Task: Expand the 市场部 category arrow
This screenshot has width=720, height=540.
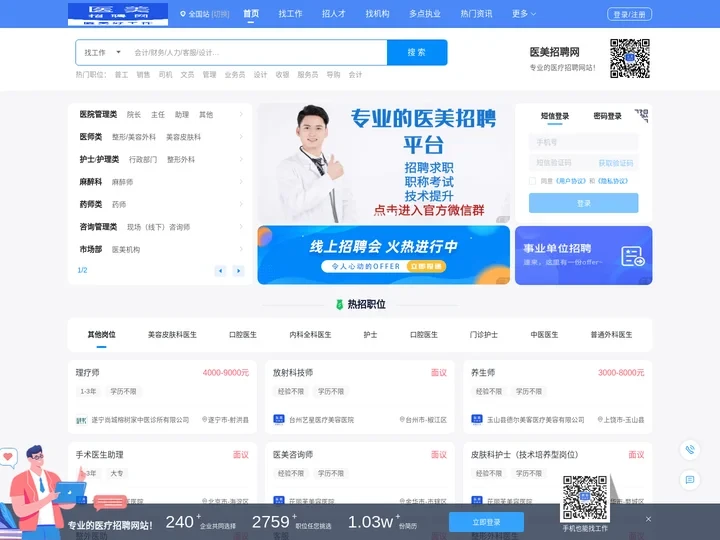Action: [241, 249]
